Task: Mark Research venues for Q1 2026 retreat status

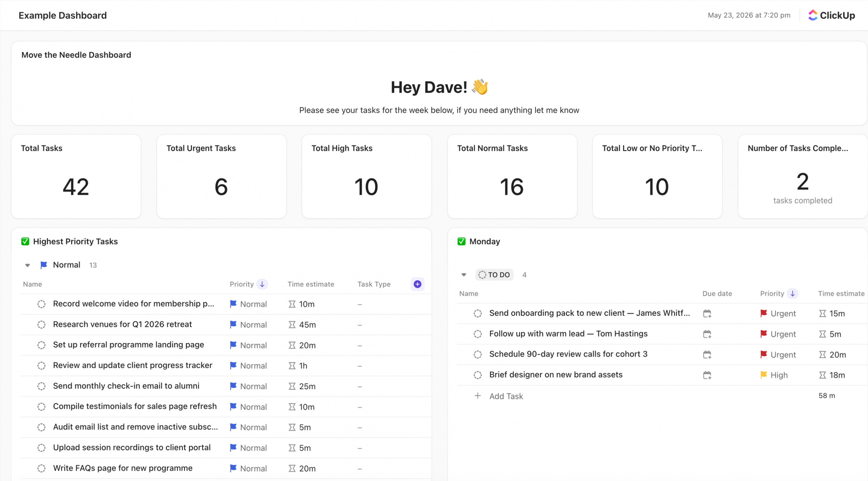Action: pyautogui.click(x=41, y=325)
